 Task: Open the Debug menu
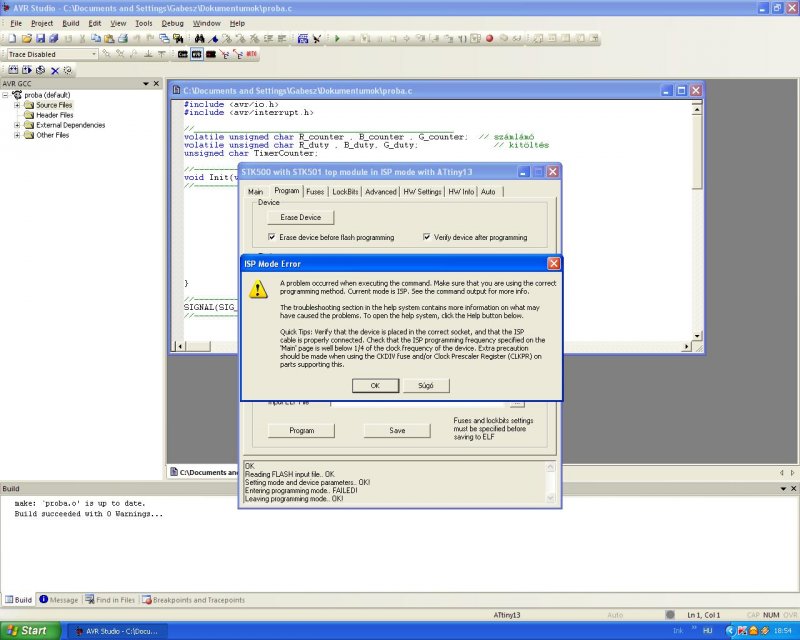[x=172, y=23]
